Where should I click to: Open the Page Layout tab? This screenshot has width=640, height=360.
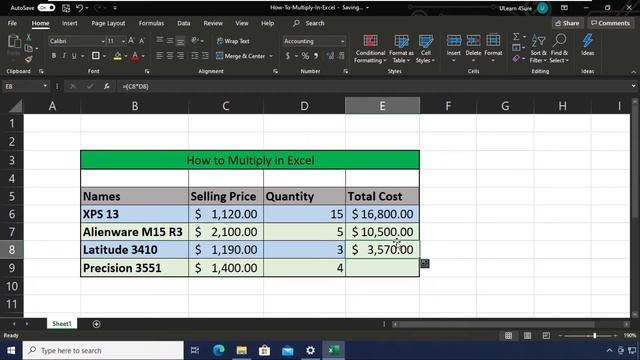click(108, 23)
